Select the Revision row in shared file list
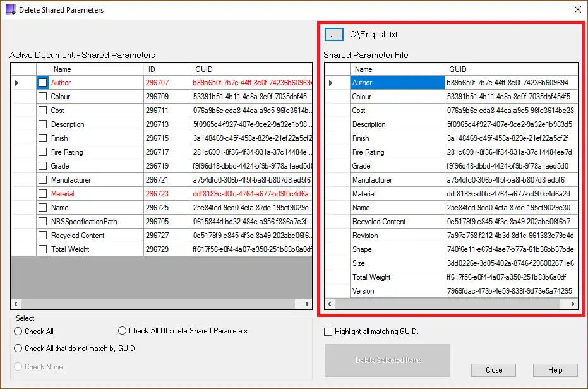588x389 pixels. pos(397,236)
